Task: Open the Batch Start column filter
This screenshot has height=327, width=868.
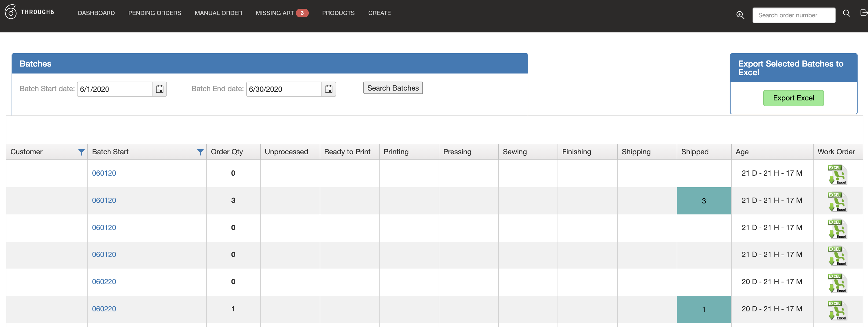Action: click(200, 153)
